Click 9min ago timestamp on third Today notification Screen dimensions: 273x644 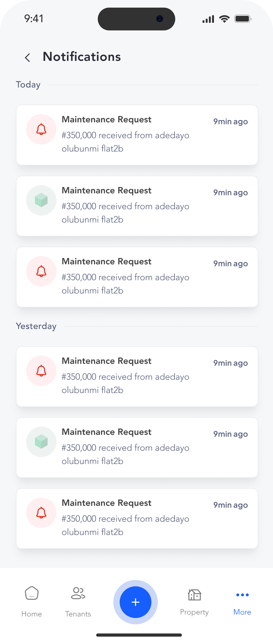(230, 264)
